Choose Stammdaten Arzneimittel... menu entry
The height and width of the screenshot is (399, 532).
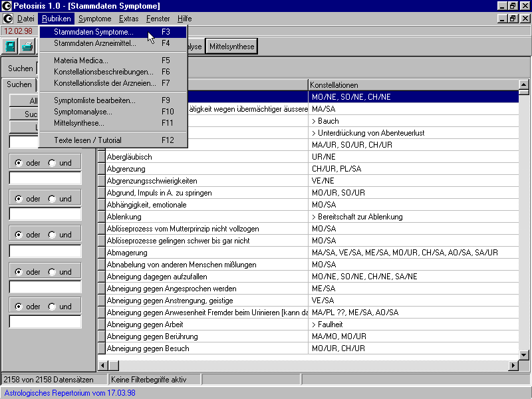[113, 43]
